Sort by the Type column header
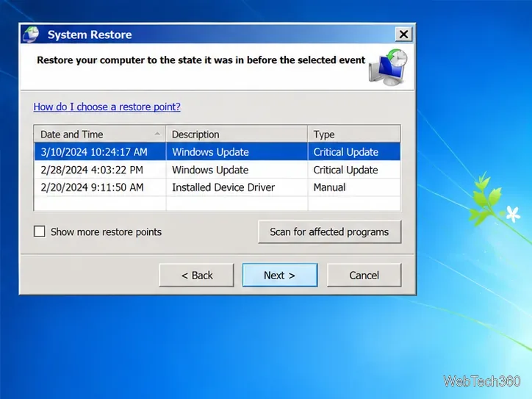The width and height of the screenshot is (532, 399). (354, 134)
